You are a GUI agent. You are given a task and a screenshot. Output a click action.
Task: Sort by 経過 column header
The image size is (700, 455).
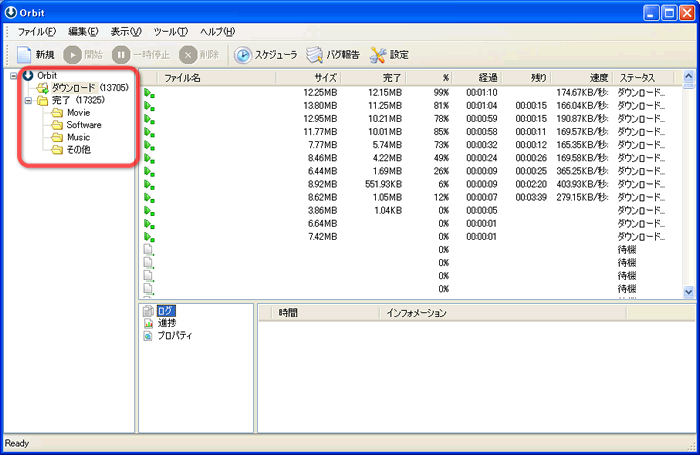[x=478, y=78]
